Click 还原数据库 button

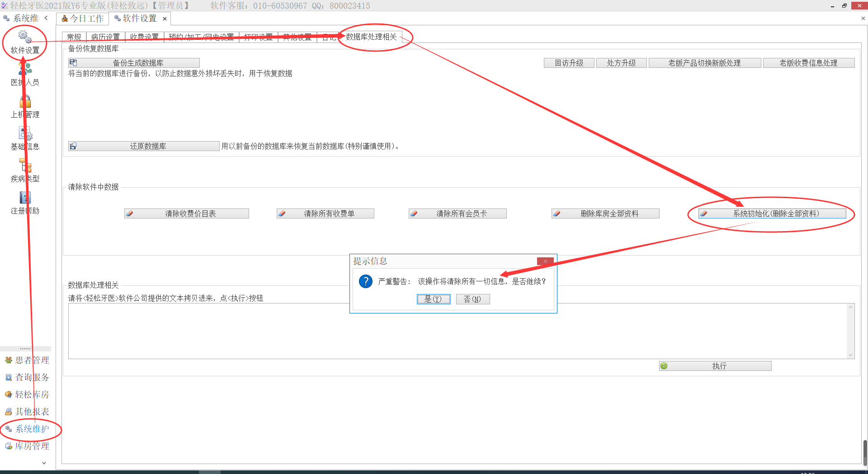[x=144, y=146]
